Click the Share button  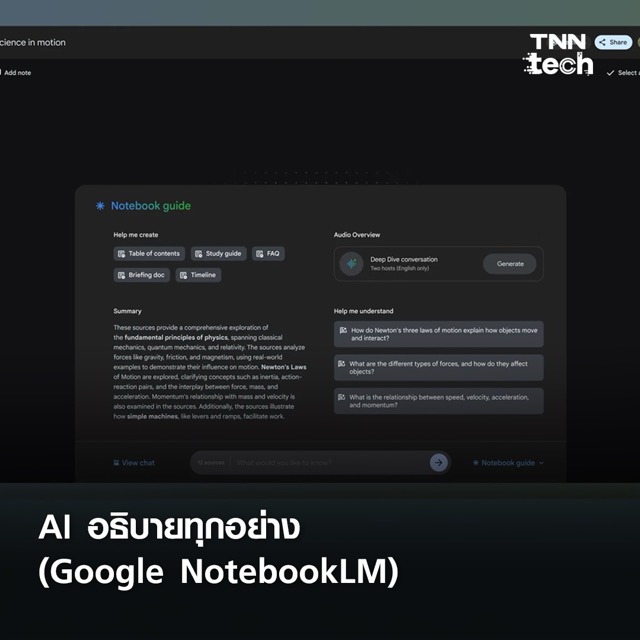click(x=613, y=42)
